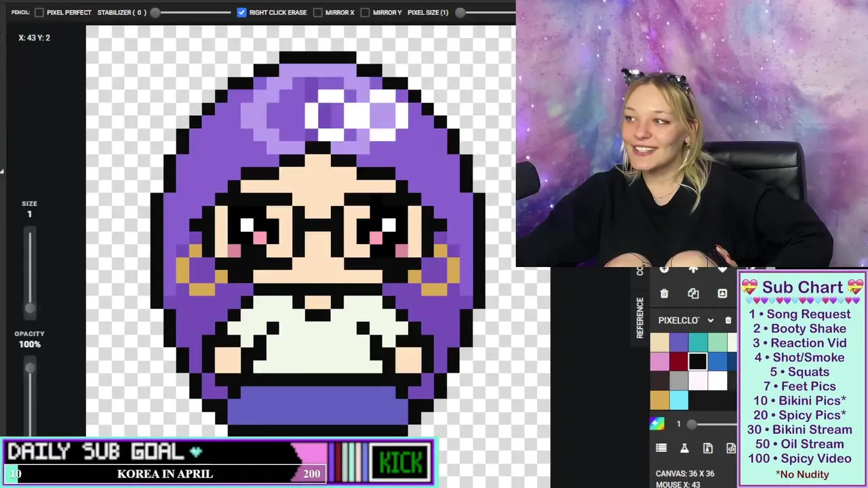Enable the Pixel Perfect checkbox

39,12
